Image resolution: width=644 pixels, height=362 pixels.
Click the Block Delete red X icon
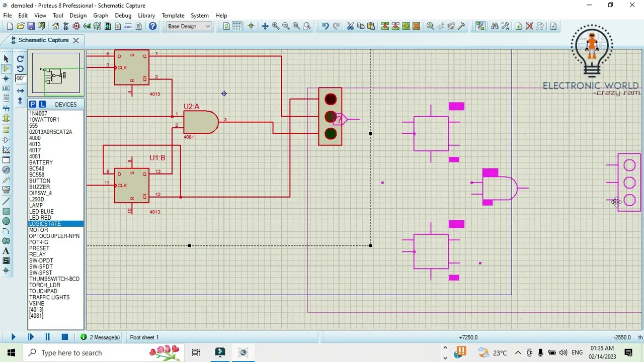coord(417,26)
